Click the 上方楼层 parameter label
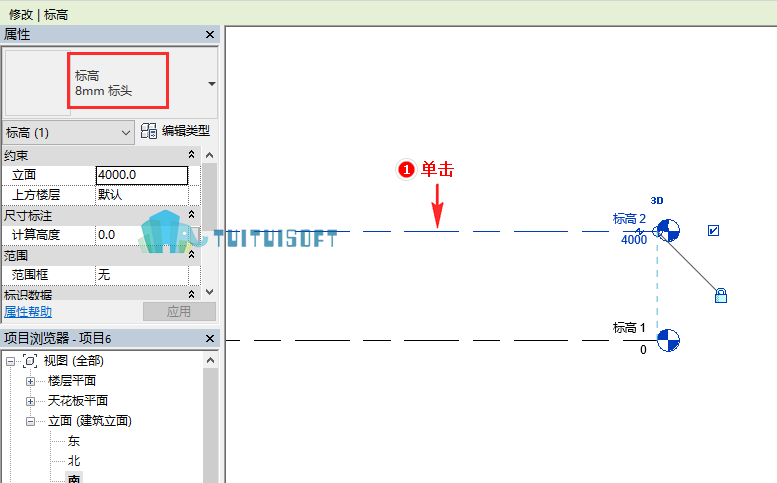 tap(36, 195)
